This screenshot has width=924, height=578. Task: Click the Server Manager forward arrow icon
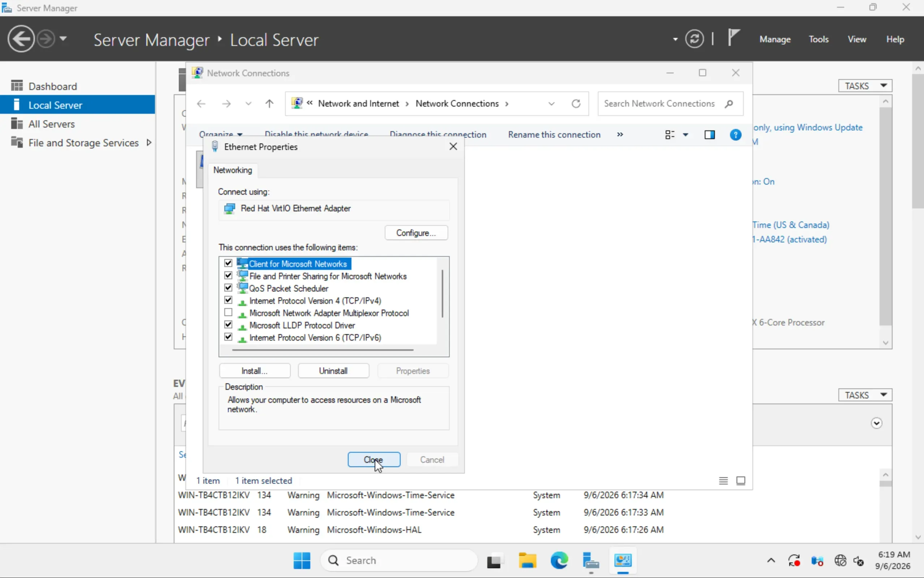46,39
